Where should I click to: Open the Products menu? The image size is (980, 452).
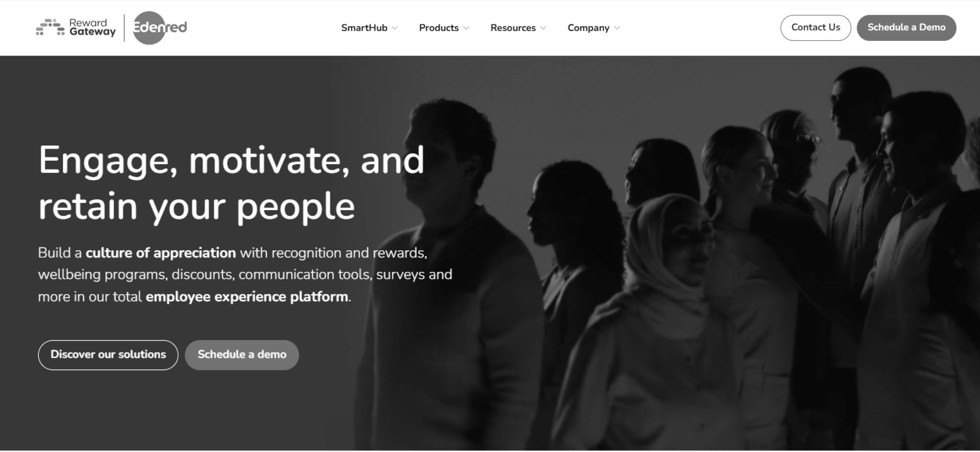(439, 28)
